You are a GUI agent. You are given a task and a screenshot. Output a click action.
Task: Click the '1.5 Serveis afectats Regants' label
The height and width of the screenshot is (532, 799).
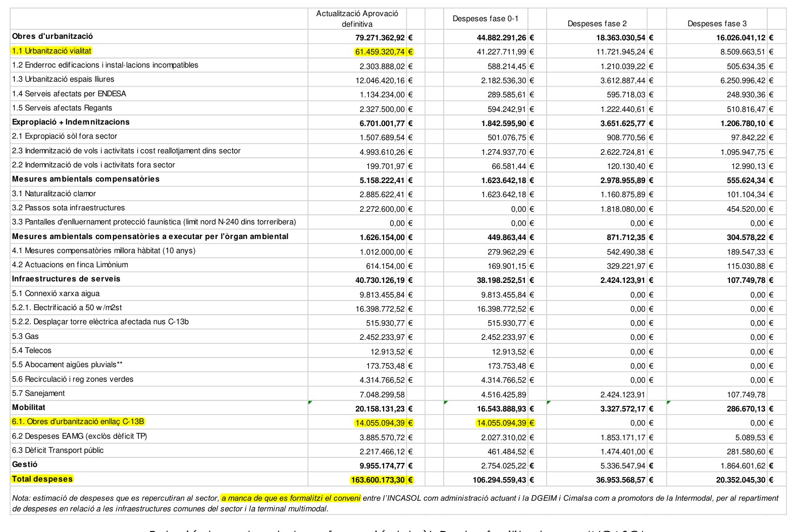tap(62, 108)
